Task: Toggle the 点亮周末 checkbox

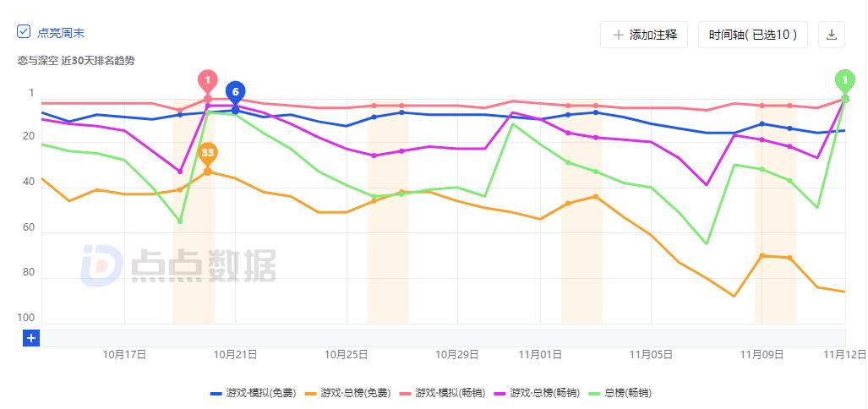Action: 25,32
